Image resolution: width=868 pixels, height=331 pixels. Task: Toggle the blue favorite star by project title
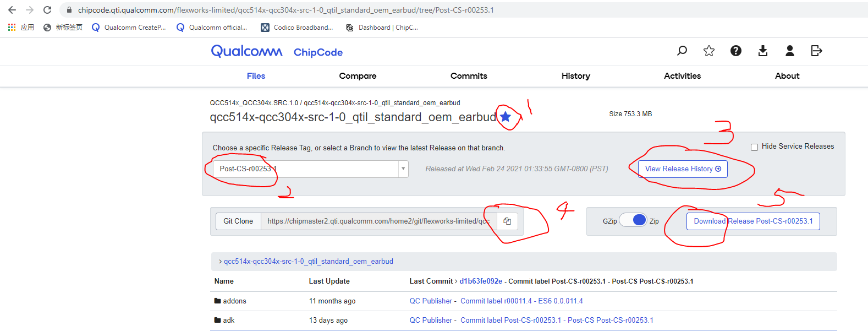tap(506, 117)
